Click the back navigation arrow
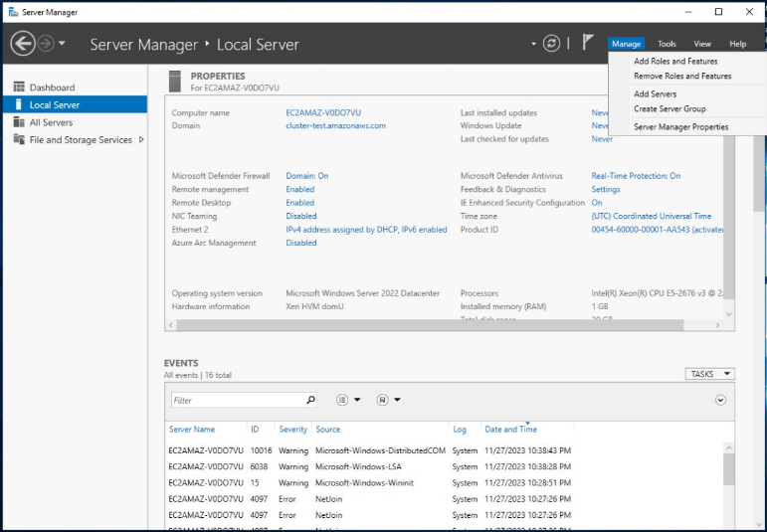 [x=23, y=44]
